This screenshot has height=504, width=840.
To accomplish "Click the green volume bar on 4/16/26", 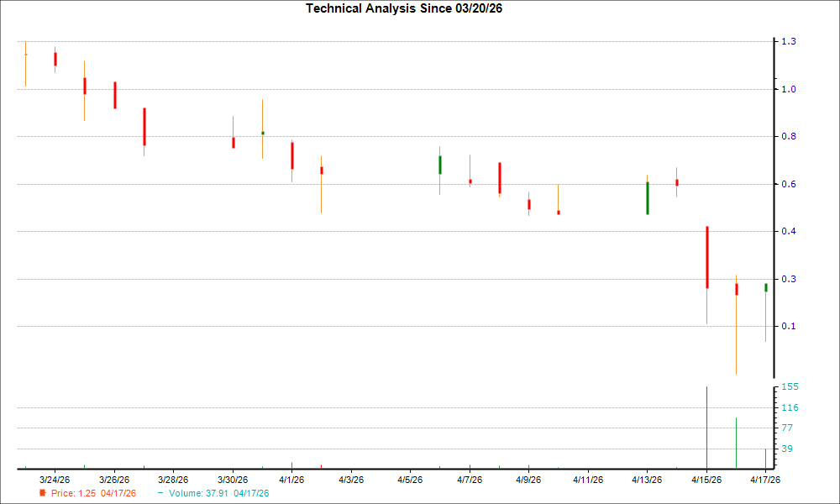I will 737,441.
